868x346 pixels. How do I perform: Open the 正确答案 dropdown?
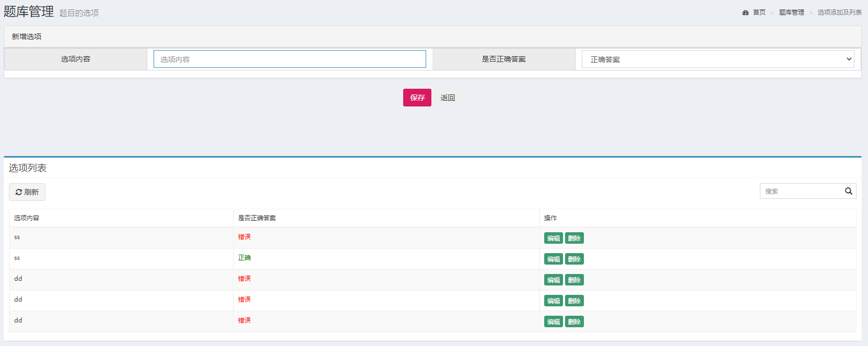click(718, 59)
